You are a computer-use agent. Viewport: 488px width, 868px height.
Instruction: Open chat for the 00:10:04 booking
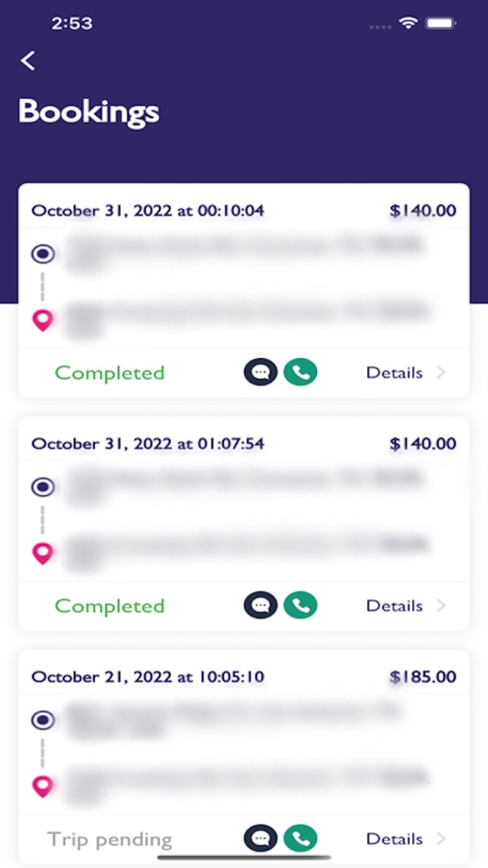pyautogui.click(x=260, y=373)
